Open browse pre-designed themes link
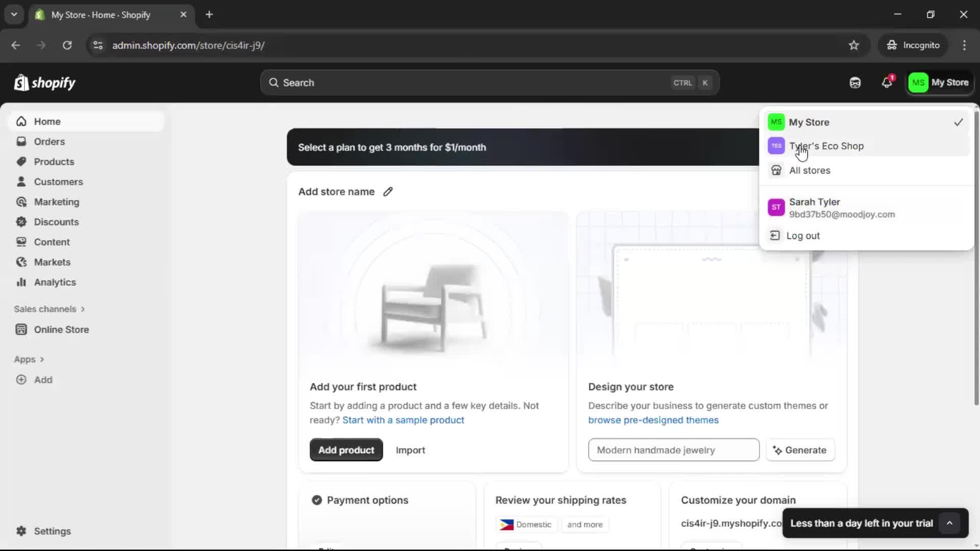Viewport: 980px width, 551px height. pyautogui.click(x=653, y=420)
